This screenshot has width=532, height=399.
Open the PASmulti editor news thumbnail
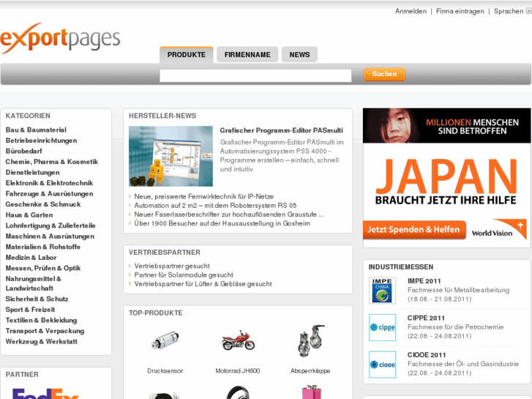pos(171,157)
